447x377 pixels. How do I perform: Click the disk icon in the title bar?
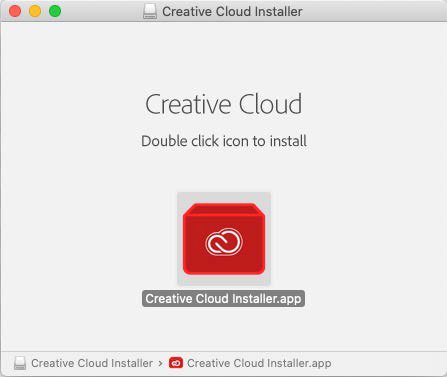150,12
